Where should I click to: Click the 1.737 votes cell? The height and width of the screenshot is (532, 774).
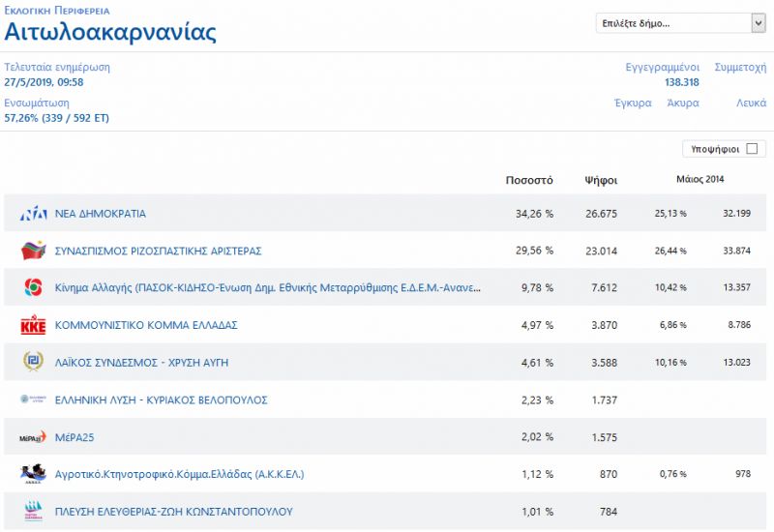(x=604, y=399)
